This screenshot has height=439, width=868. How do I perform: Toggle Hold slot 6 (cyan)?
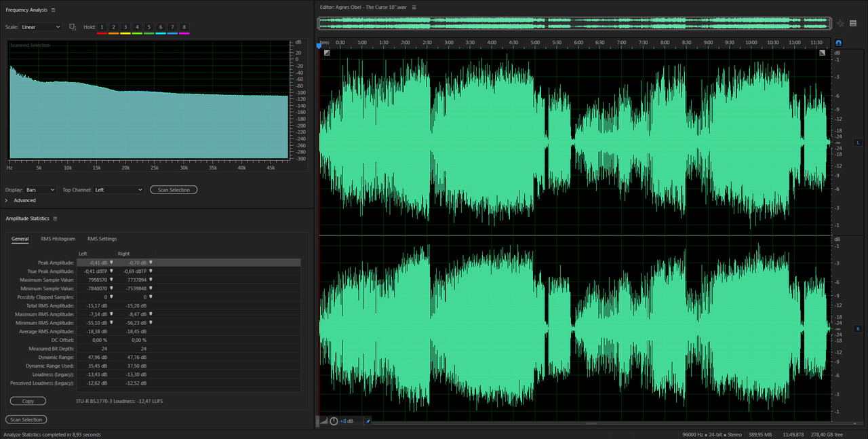tap(161, 27)
